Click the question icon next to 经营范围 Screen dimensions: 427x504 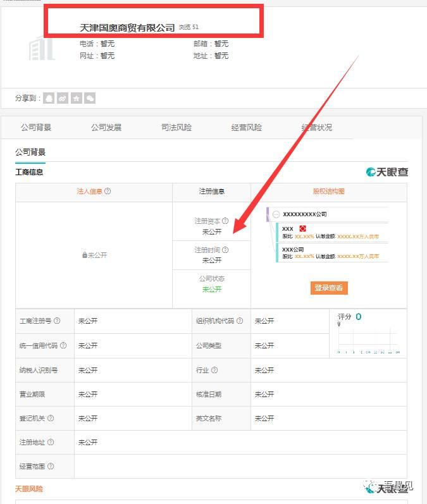(51, 466)
